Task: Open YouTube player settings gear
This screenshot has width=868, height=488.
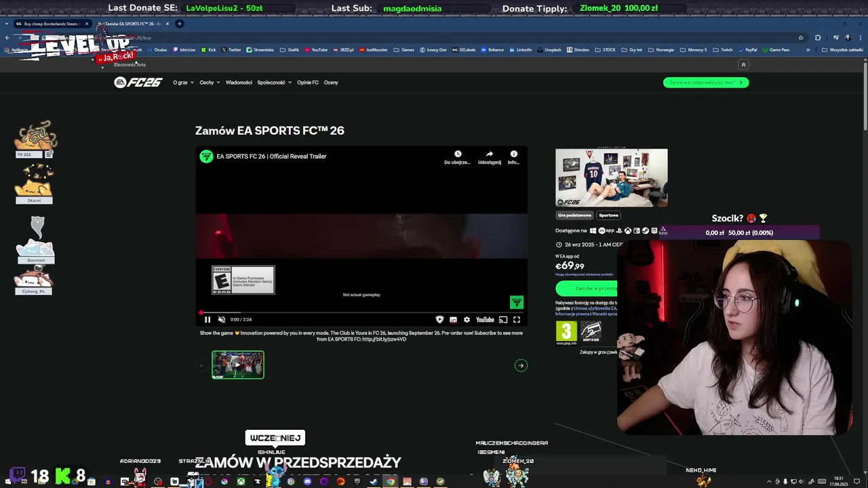Action: coord(467,320)
